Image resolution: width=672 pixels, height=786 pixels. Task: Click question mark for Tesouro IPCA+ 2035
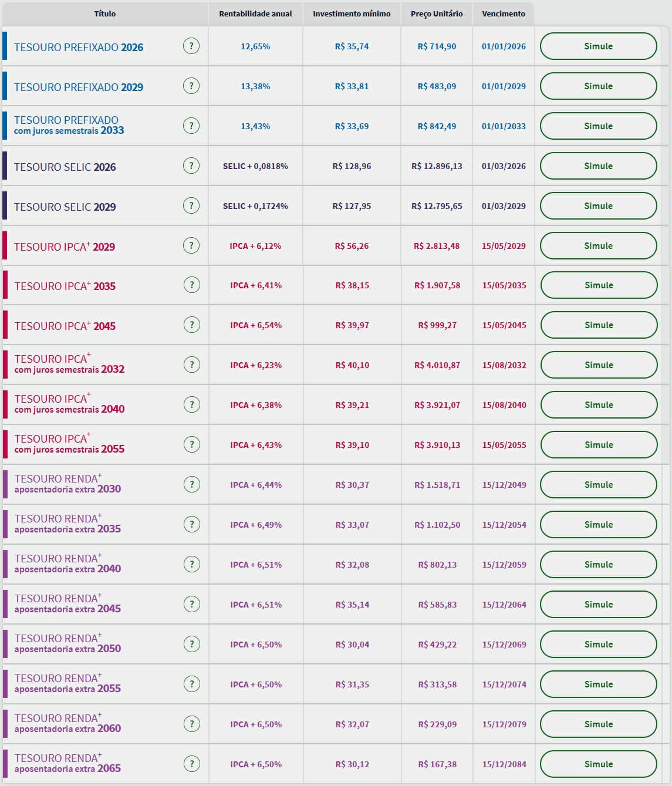[191, 285]
